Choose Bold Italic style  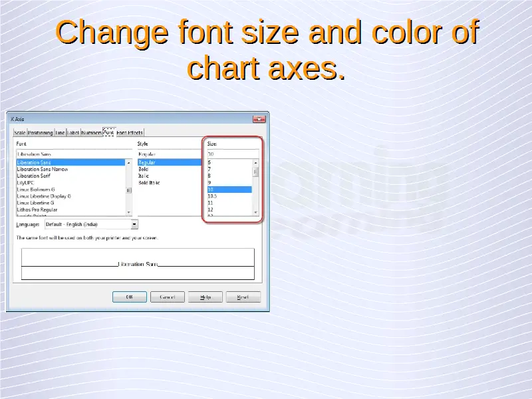point(150,182)
